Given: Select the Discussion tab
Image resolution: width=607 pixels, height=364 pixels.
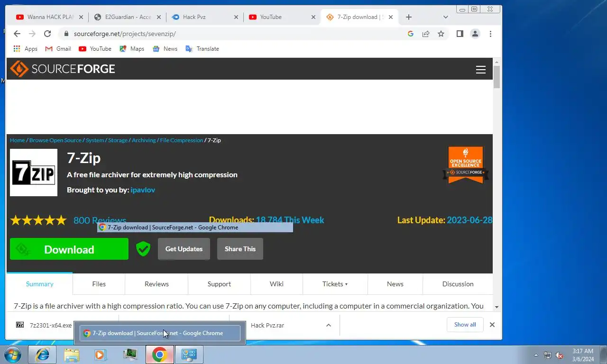Looking at the screenshot, I should pos(458,284).
